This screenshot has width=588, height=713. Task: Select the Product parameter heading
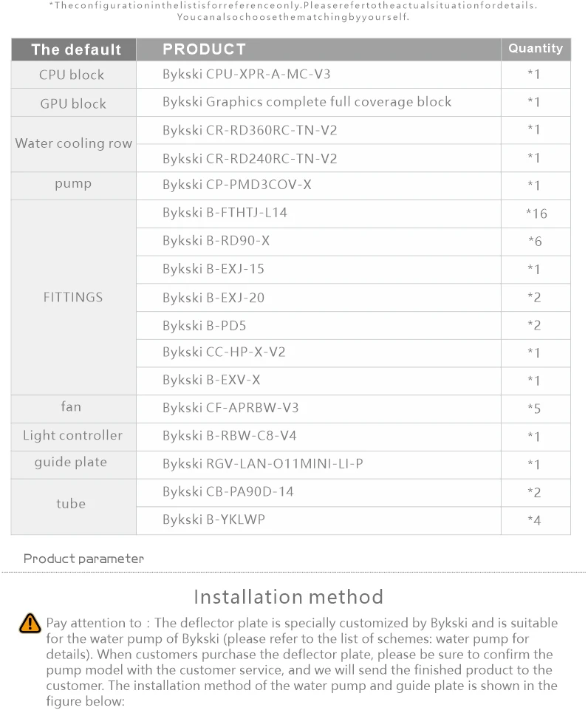click(83, 559)
